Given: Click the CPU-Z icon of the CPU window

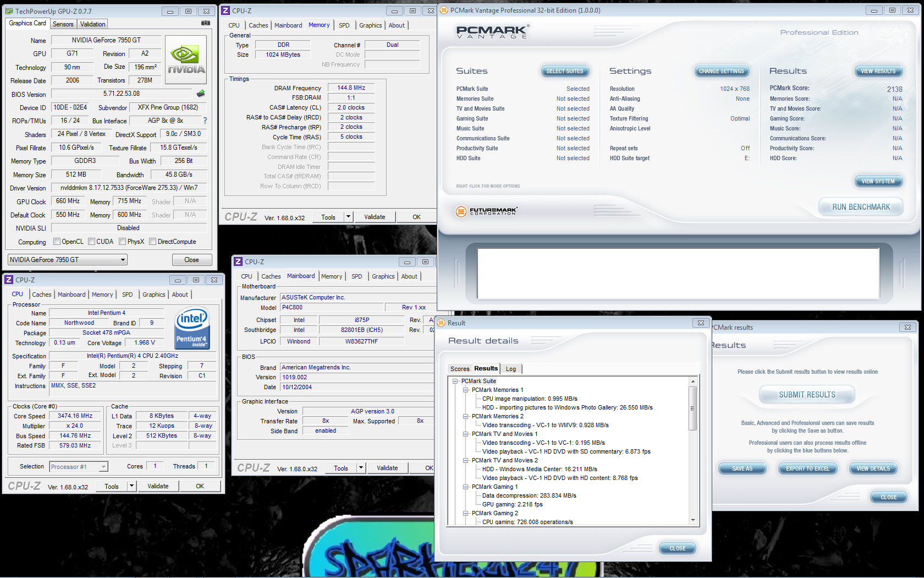Looking at the screenshot, I should click(9, 280).
